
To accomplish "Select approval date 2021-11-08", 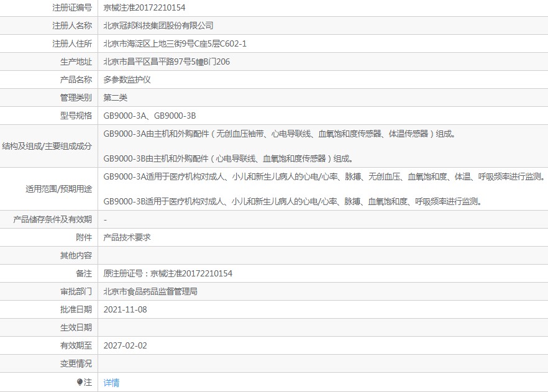I will (125, 309).
